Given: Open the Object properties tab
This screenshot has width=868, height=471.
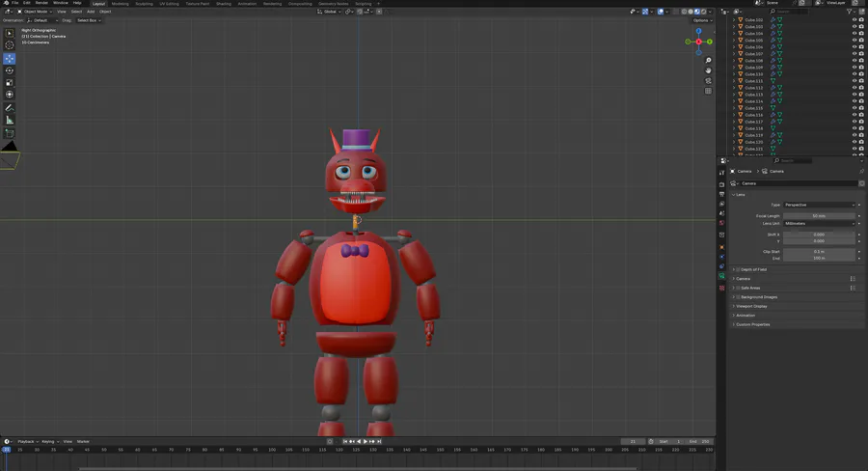Looking at the screenshot, I should pos(721,247).
